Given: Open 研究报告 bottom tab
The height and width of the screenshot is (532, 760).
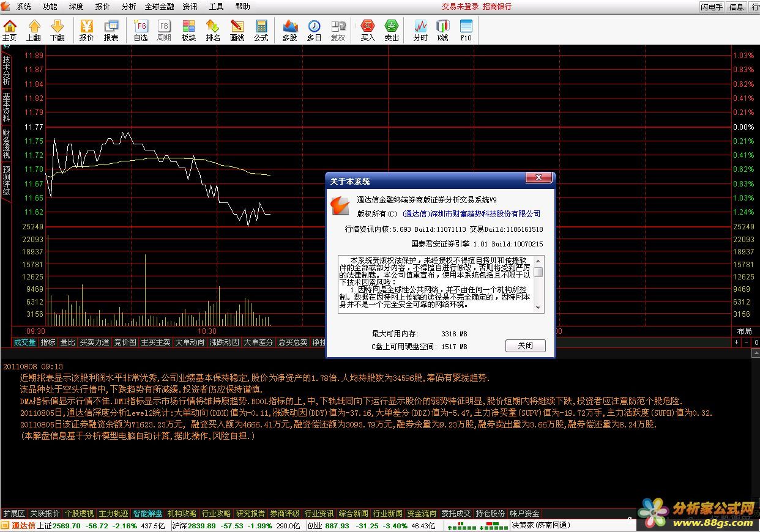Looking at the screenshot, I should (250, 514).
